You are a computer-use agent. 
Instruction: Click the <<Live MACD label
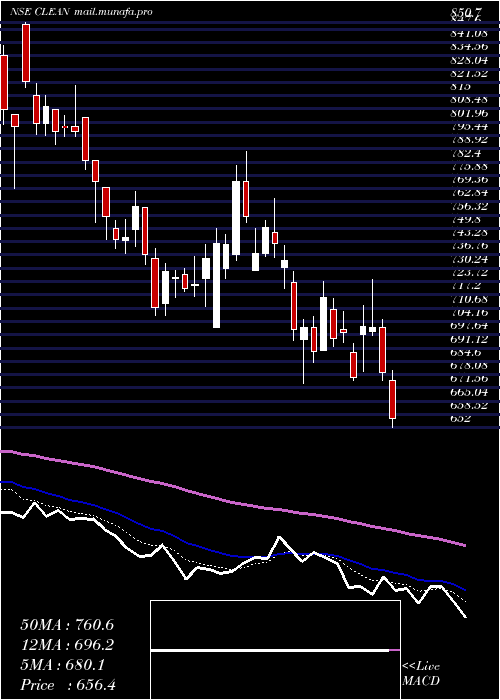(421, 674)
